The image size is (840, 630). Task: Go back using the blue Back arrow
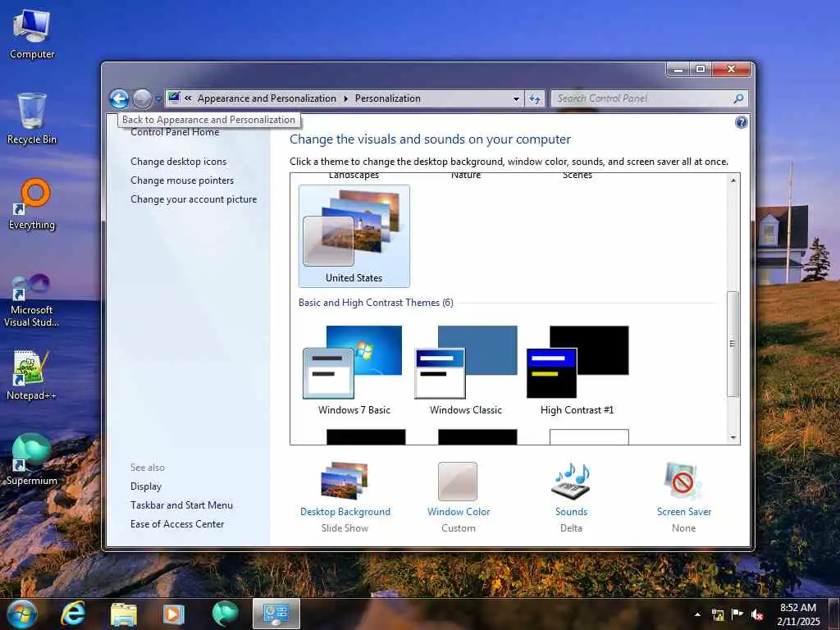(119, 98)
